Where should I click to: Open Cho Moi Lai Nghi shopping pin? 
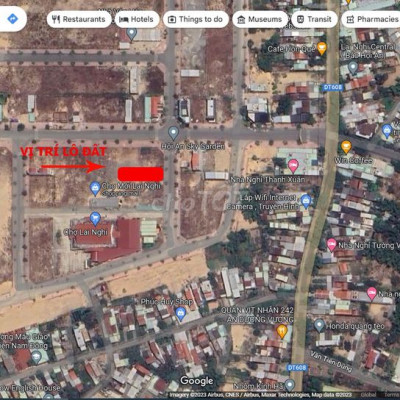click(95, 189)
